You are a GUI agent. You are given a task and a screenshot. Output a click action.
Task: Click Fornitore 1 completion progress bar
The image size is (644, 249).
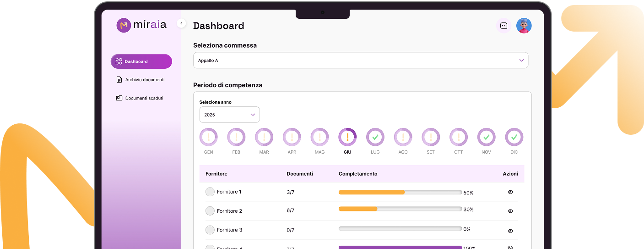400,192
